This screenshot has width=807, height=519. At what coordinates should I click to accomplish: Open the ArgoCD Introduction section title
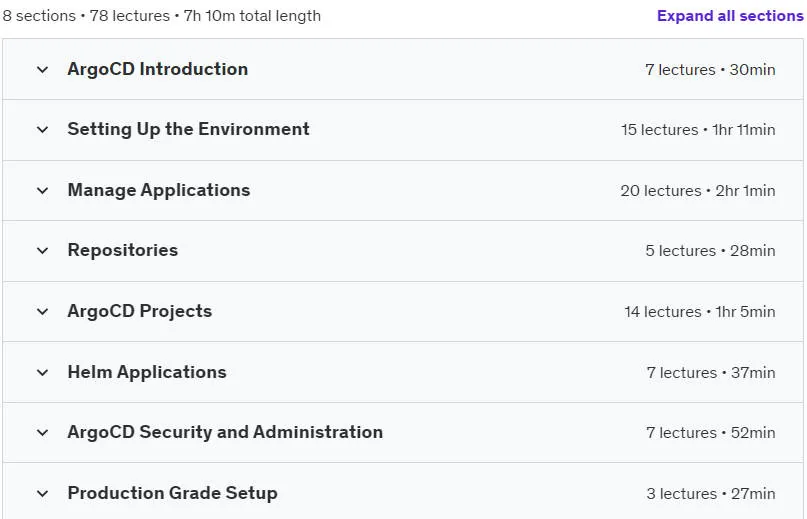pos(157,69)
